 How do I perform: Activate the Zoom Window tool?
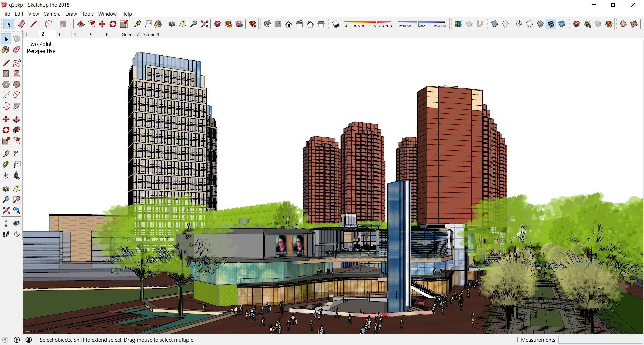(17, 200)
